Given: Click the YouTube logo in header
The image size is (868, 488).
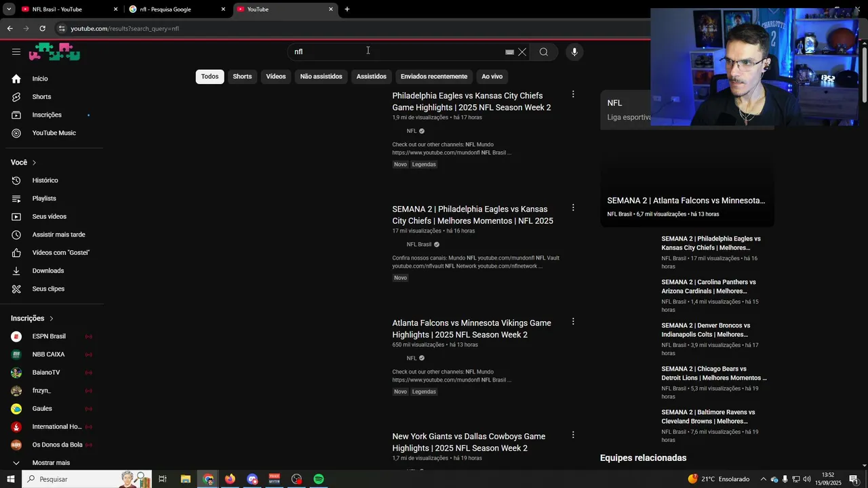Looking at the screenshot, I should (x=54, y=52).
